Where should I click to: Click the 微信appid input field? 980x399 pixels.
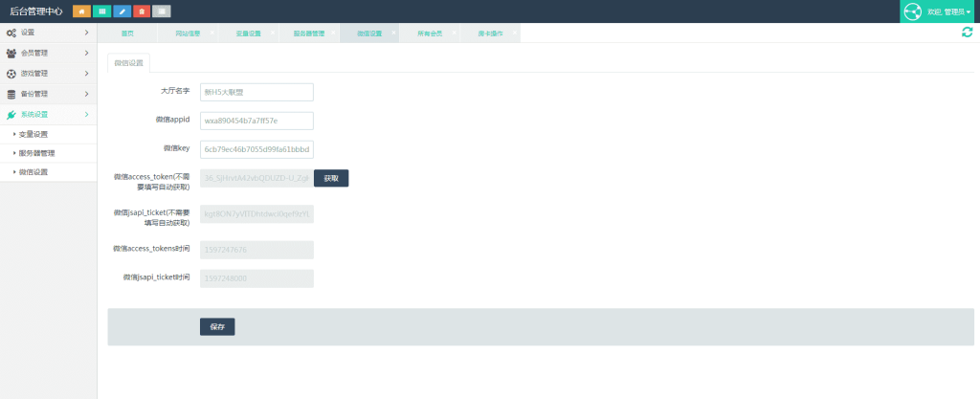point(256,121)
